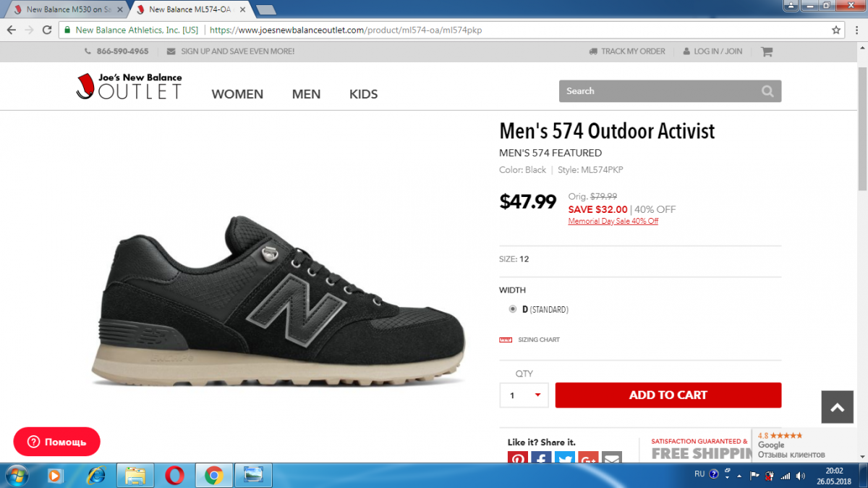
Task: Open the WOMEN navigation menu
Action: point(237,94)
